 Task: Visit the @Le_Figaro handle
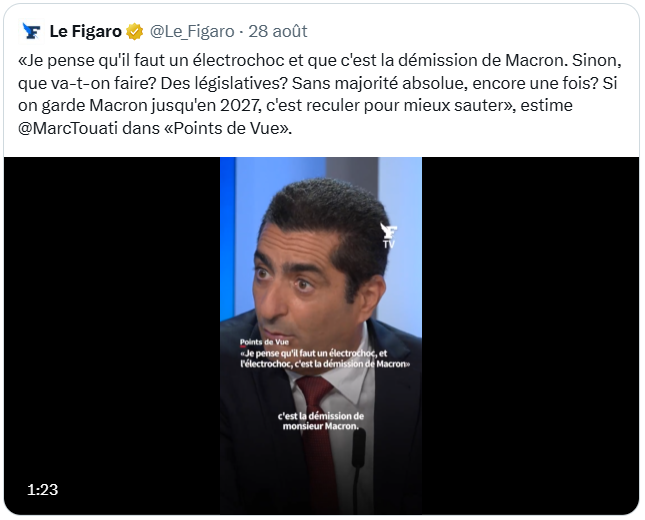pyautogui.click(x=192, y=32)
